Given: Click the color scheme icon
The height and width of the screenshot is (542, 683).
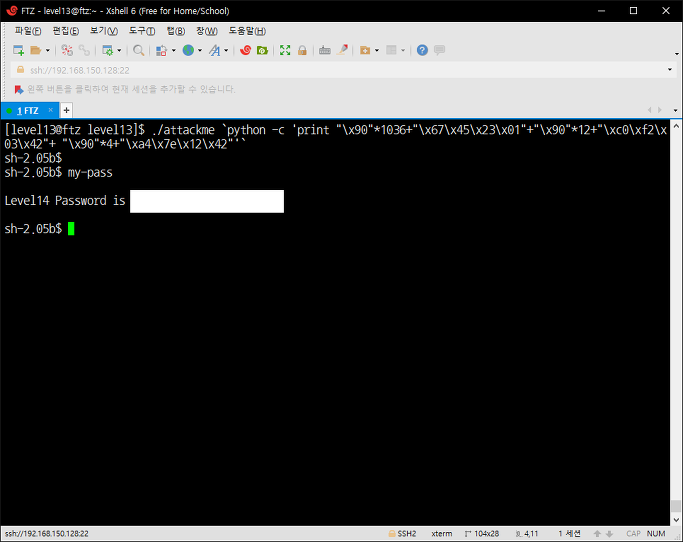Looking at the screenshot, I should (162, 51).
